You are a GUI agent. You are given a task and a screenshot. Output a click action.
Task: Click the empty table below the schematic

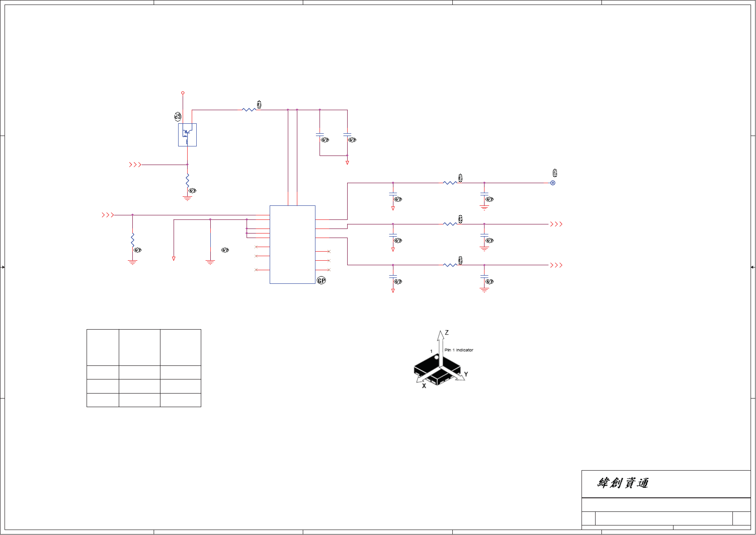point(144,368)
